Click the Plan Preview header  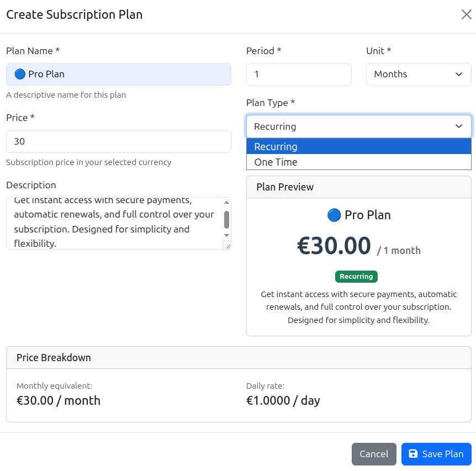[285, 187]
